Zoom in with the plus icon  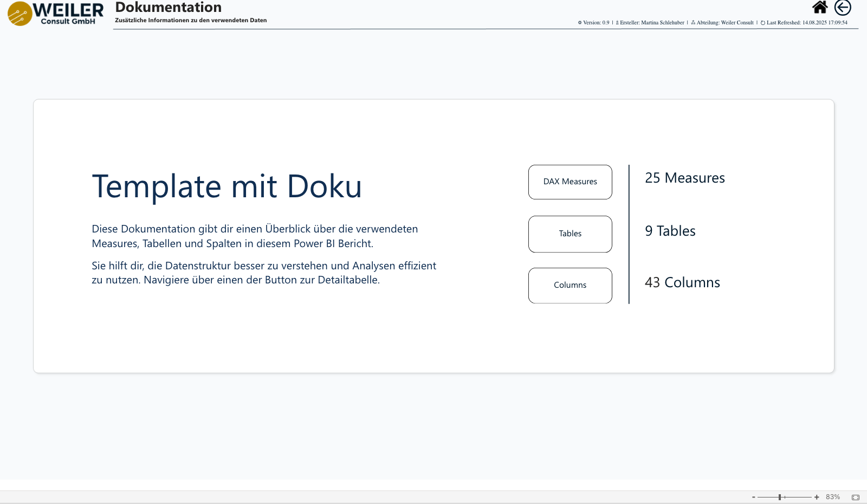[x=817, y=497]
